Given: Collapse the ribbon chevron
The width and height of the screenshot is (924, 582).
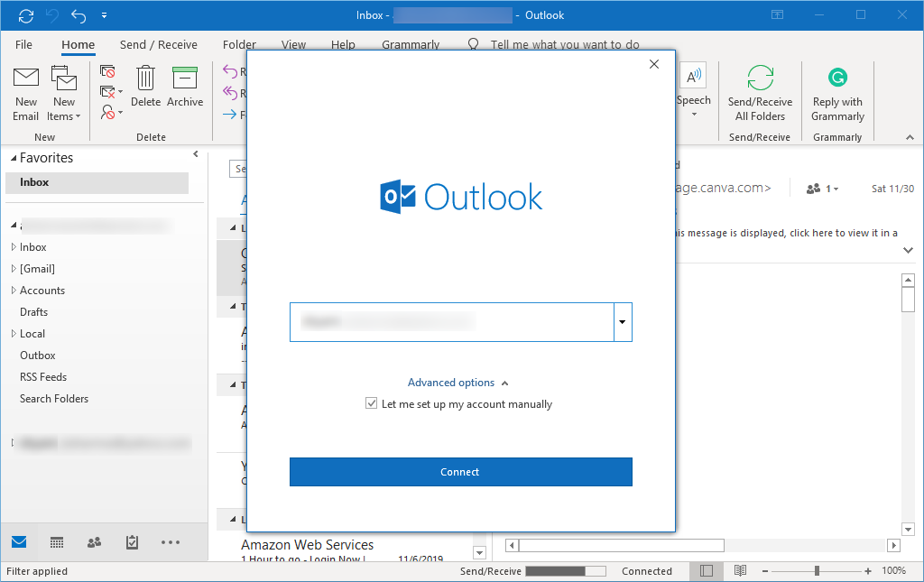Looking at the screenshot, I should (x=910, y=137).
